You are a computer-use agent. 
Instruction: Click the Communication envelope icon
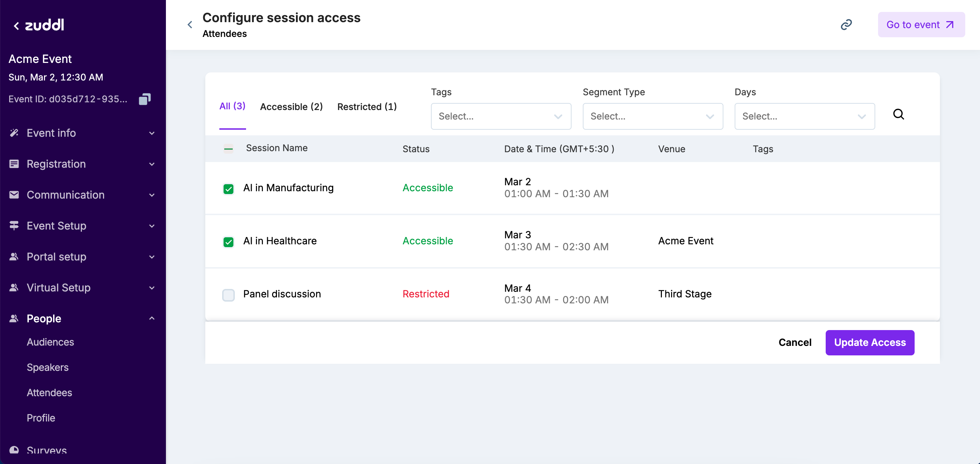click(14, 195)
